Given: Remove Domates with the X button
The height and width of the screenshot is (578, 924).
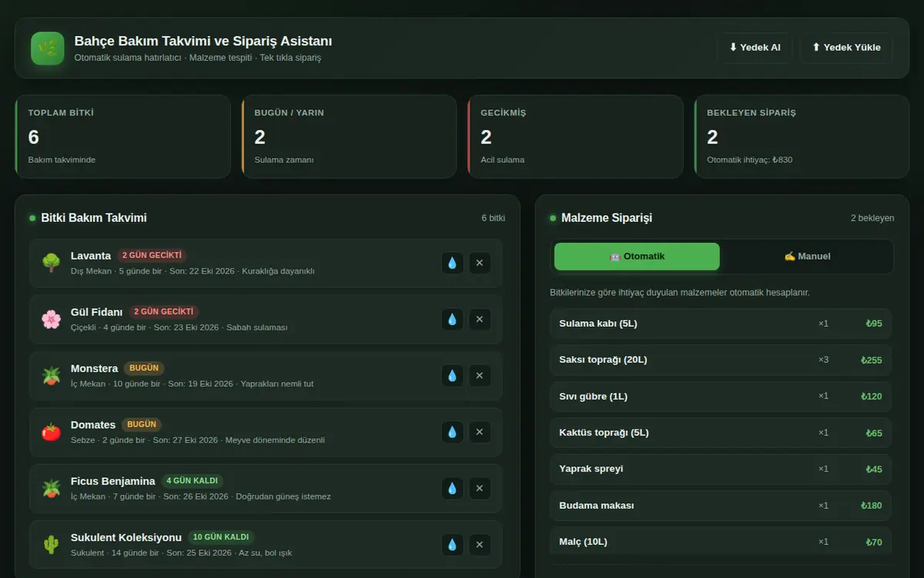Looking at the screenshot, I should point(480,432).
